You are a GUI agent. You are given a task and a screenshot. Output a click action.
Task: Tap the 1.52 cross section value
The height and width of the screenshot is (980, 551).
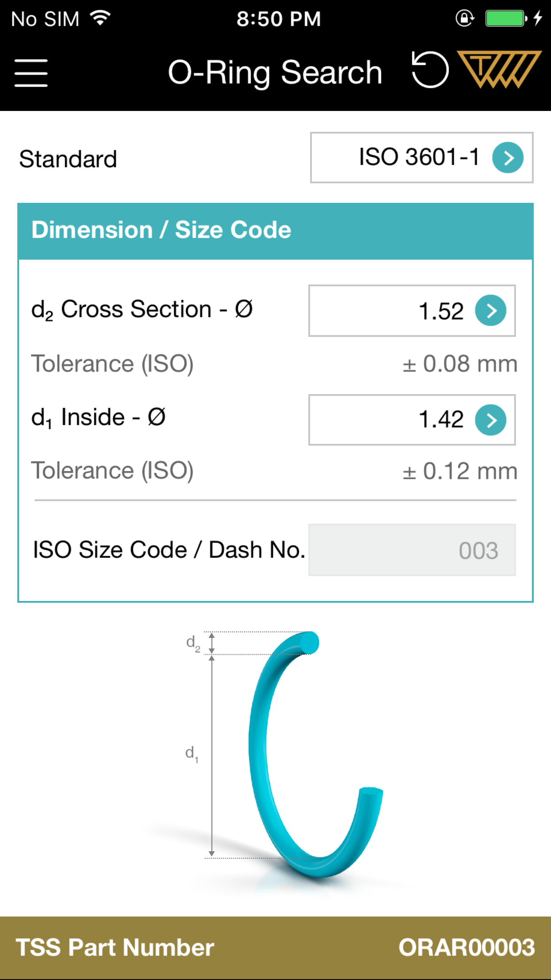[441, 311]
